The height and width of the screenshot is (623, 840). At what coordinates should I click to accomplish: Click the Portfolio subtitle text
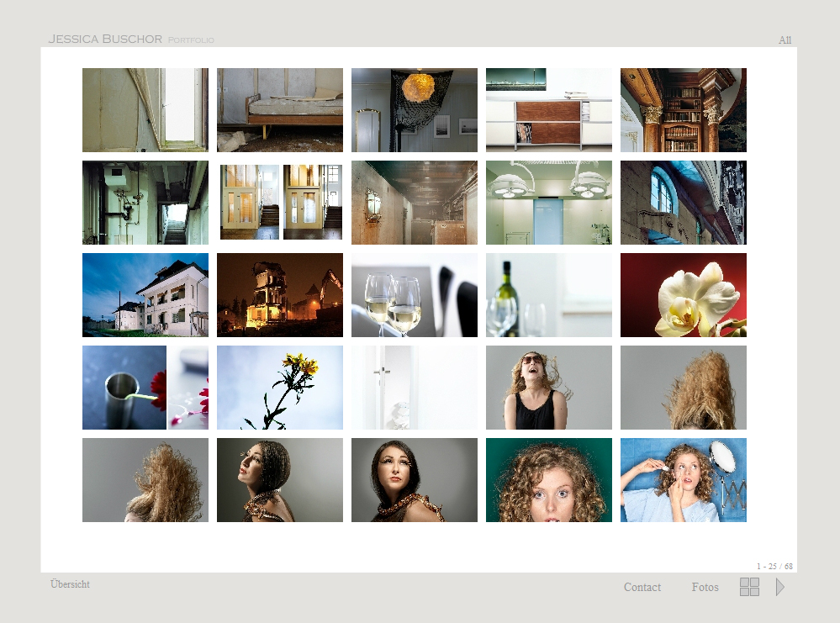coord(191,40)
